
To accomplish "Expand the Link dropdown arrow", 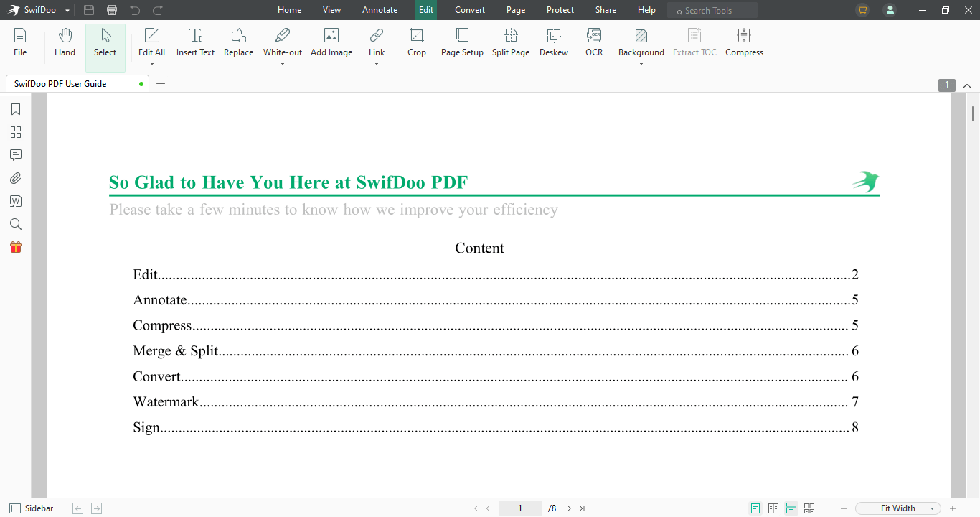I will point(377,65).
